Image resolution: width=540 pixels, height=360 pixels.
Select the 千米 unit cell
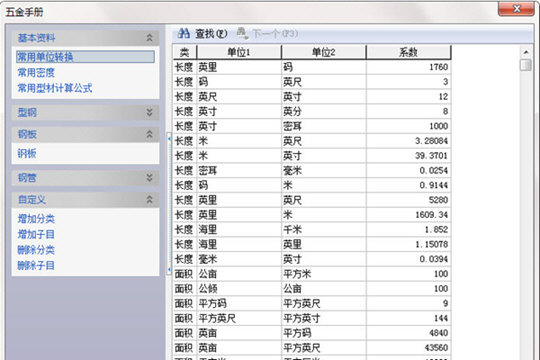324,229
